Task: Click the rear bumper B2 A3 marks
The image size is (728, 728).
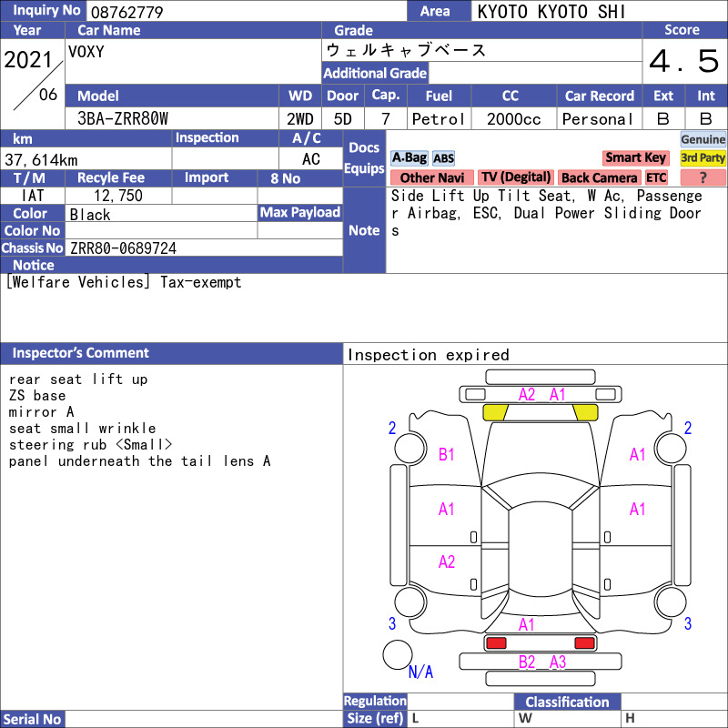Action: point(541,662)
